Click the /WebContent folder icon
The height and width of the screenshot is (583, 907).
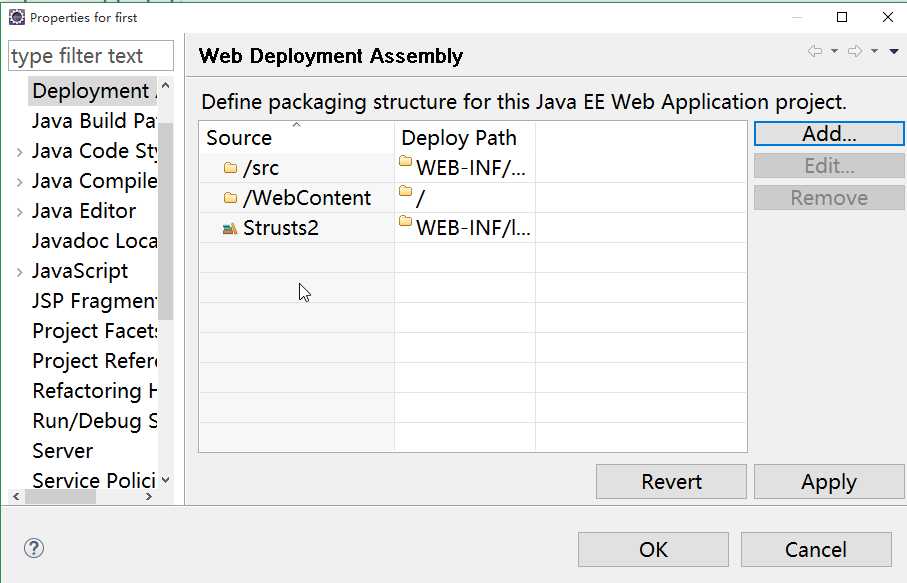point(230,198)
